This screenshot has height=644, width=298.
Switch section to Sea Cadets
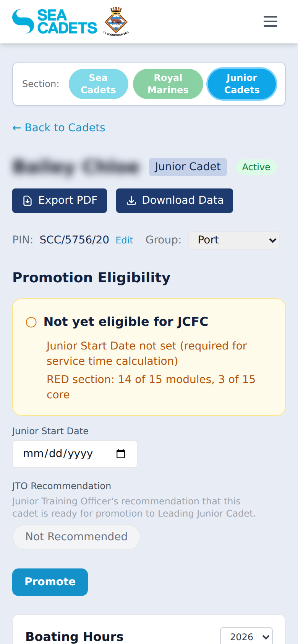pyautogui.click(x=98, y=84)
